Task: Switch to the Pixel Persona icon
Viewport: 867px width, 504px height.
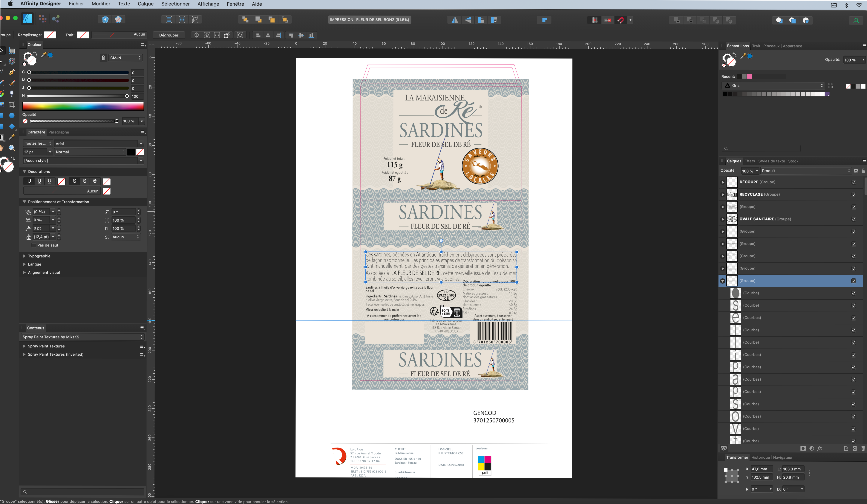Action: click(43, 19)
